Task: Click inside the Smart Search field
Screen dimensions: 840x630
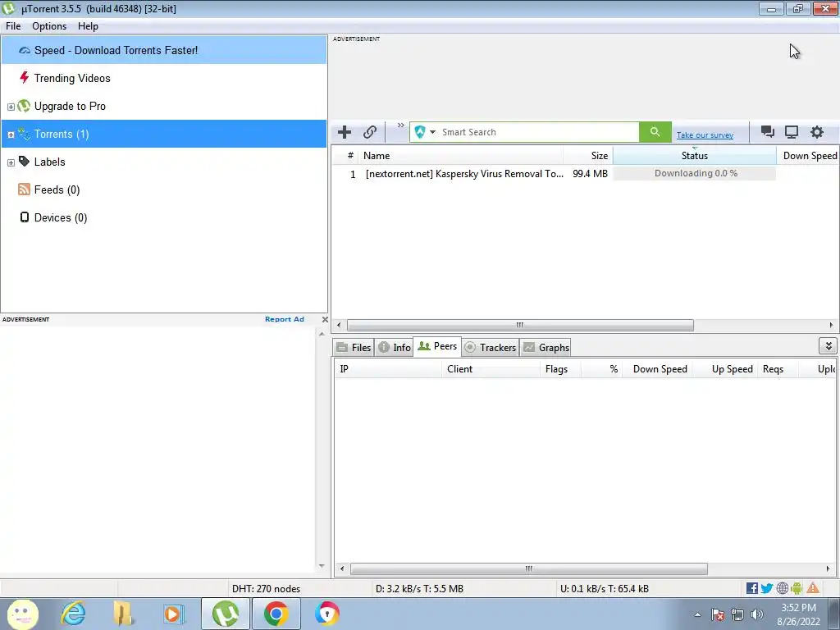Action: (538, 132)
